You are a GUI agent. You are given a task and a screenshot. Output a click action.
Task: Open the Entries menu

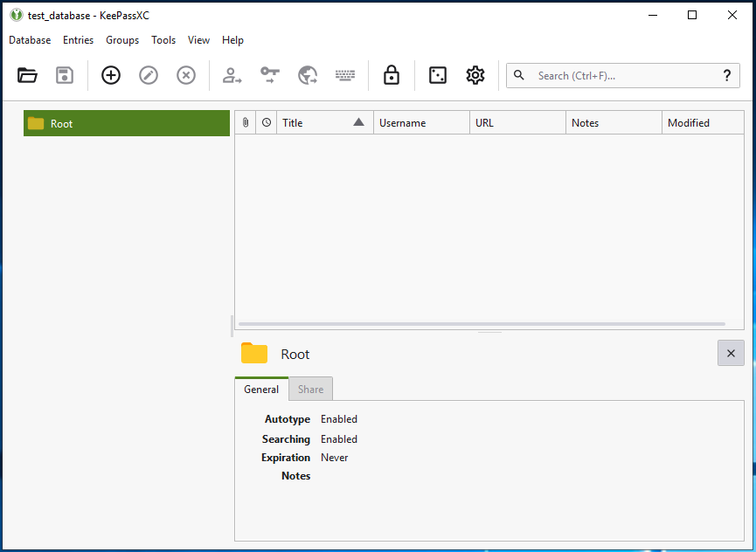pyautogui.click(x=78, y=40)
